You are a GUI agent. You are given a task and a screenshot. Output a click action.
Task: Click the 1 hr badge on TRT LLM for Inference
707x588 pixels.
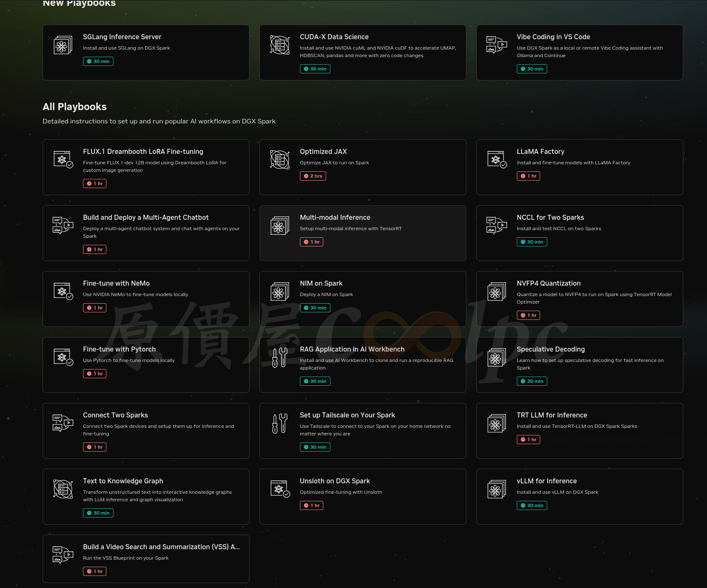coord(528,440)
